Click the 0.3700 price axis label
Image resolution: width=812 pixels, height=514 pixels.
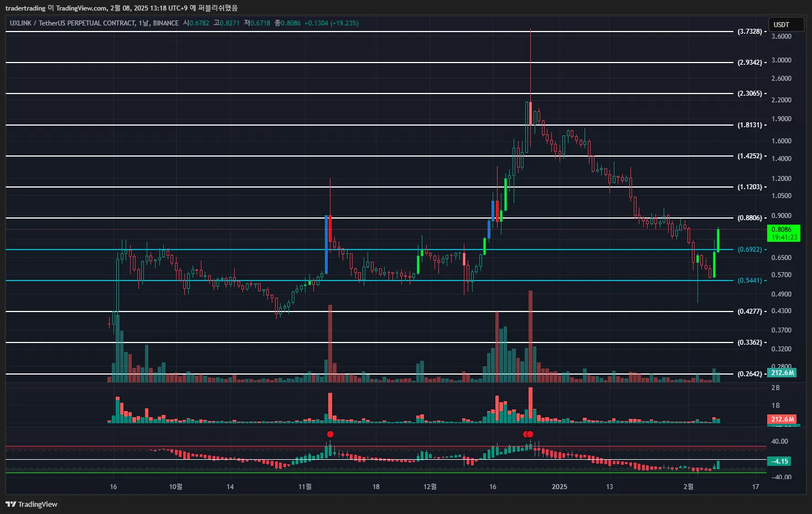pyautogui.click(x=781, y=330)
